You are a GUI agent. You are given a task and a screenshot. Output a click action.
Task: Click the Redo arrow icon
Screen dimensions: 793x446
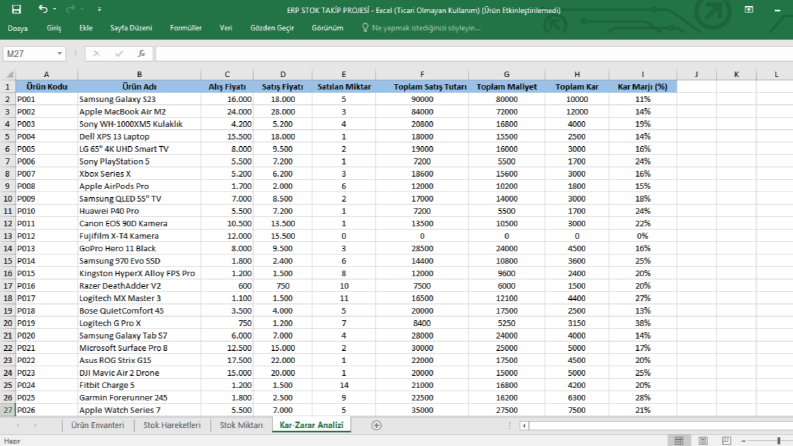[70, 9]
